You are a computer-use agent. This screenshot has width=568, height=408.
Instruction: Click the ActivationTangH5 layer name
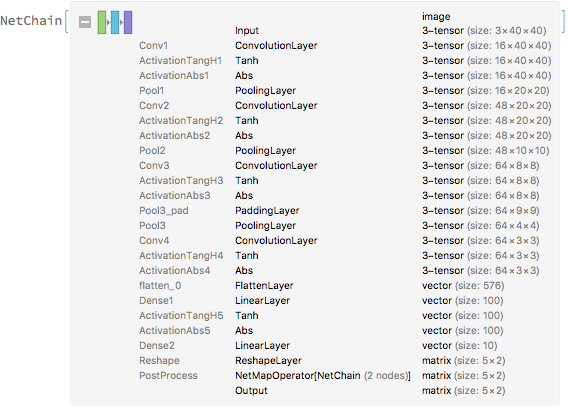(181, 316)
